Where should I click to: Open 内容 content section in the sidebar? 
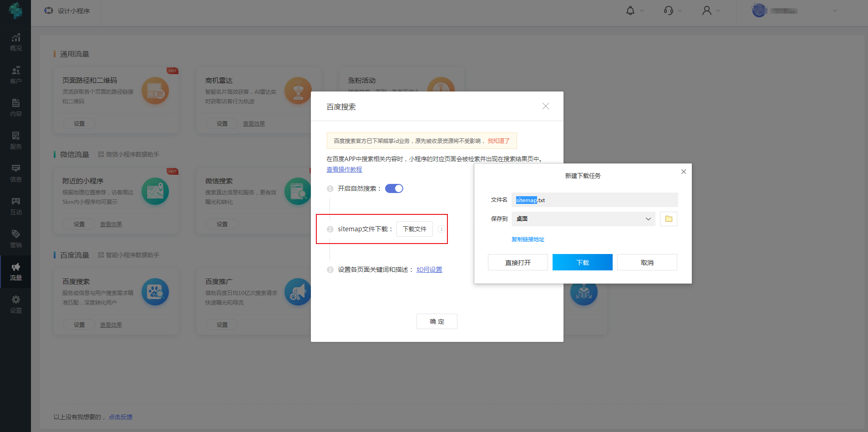coord(15,108)
